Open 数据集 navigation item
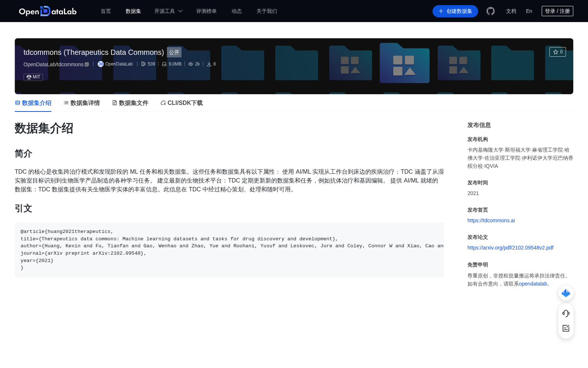Image resolution: width=588 pixels, height=368 pixels. click(x=133, y=11)
